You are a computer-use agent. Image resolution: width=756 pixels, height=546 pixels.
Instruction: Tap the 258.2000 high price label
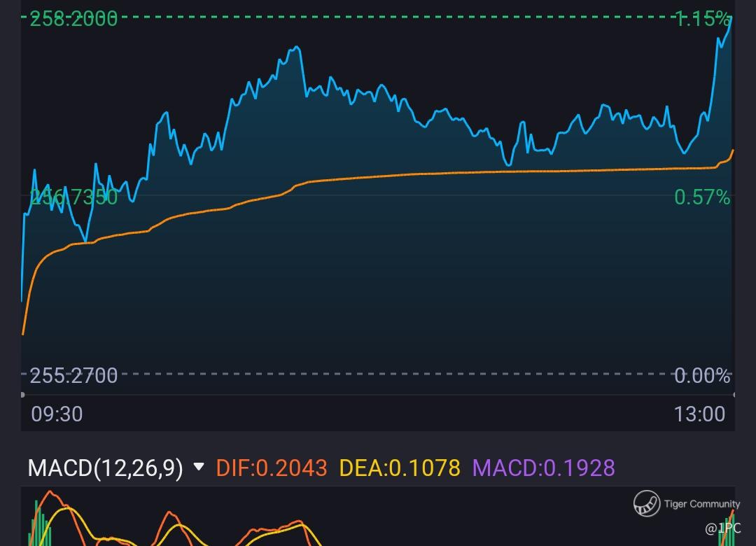point(73,20)
